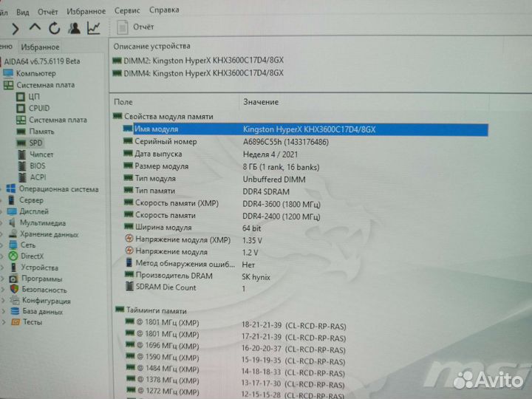Select the Напряжение модуля (XMP) row
Screen dimensions: 532x399
pyautogui.click(x=305, y=240)
